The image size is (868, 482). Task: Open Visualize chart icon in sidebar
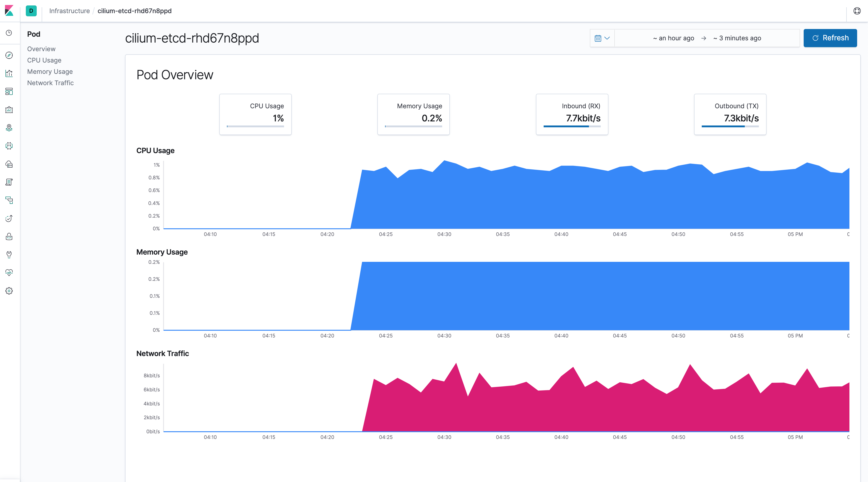(9, 73)
